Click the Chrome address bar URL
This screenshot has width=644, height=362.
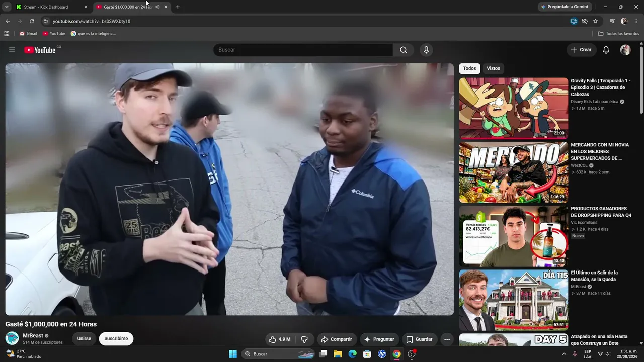pyautogui.click(x=92, y=21)
